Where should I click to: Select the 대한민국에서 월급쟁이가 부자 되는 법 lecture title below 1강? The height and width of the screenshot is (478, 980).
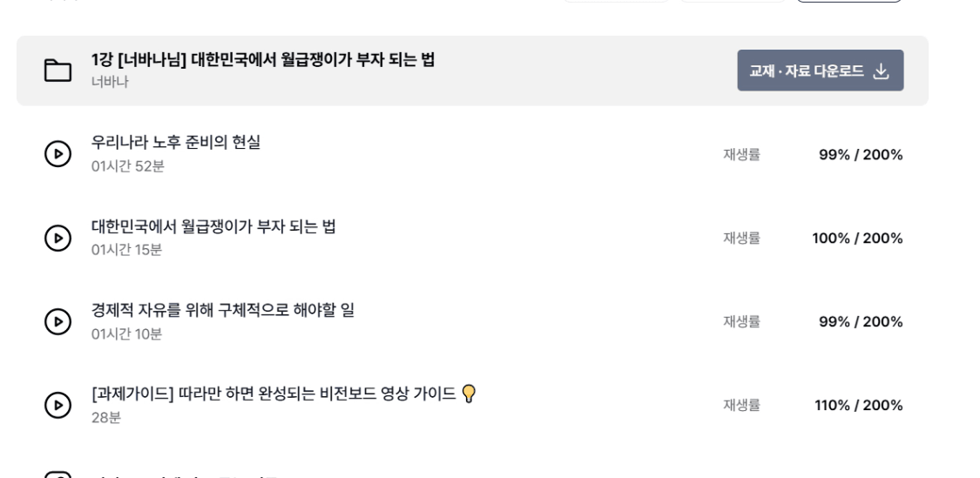[x=213, y=227]
